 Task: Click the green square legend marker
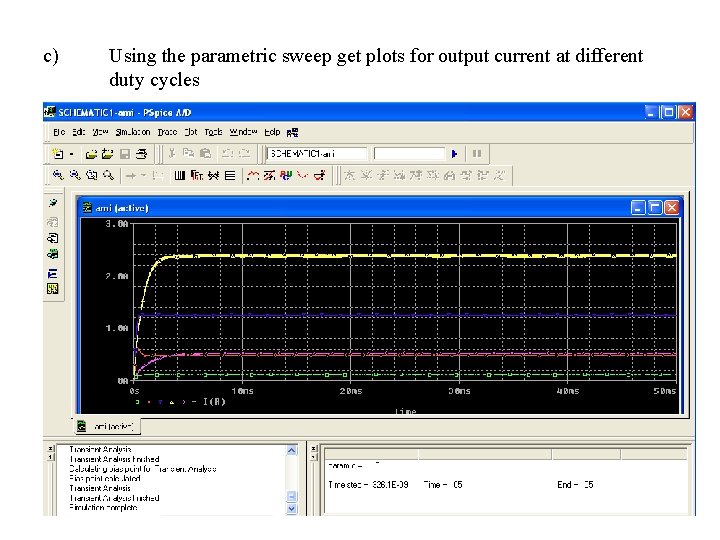pyautogui.click(x=137, y=402)
